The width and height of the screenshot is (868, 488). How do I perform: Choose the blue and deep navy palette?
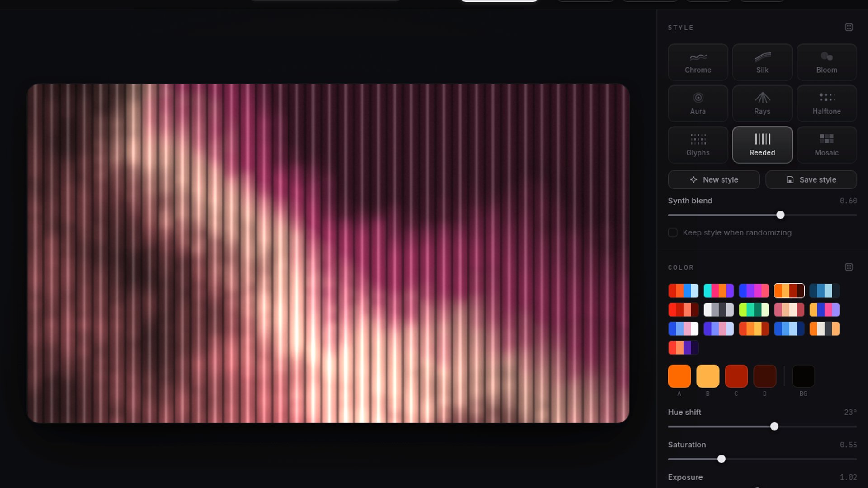789,328
